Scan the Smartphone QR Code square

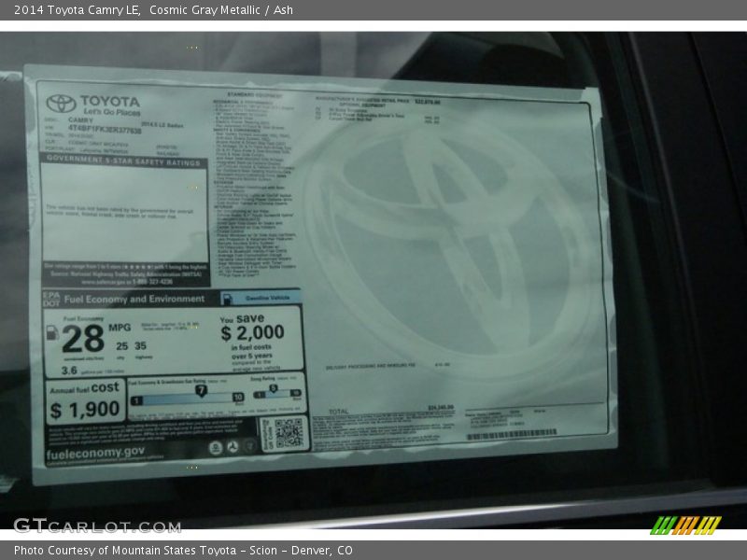[x=288, y=436]
